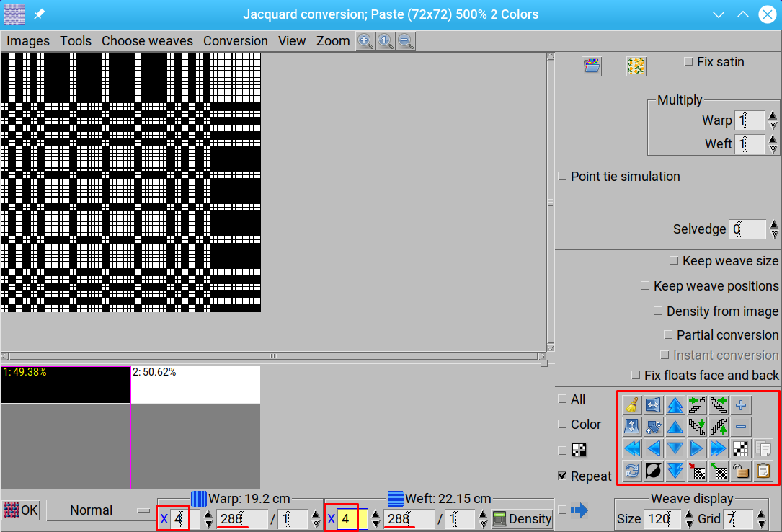Tick the Keep weave positions checkbox
The image size is (782, 532).
[x=645, y=285]
